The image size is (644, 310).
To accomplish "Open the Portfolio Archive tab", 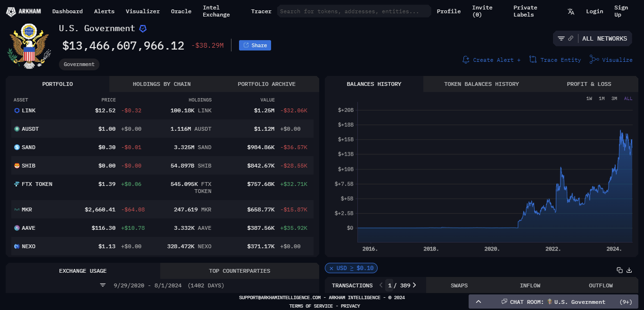I will point(266,84).
